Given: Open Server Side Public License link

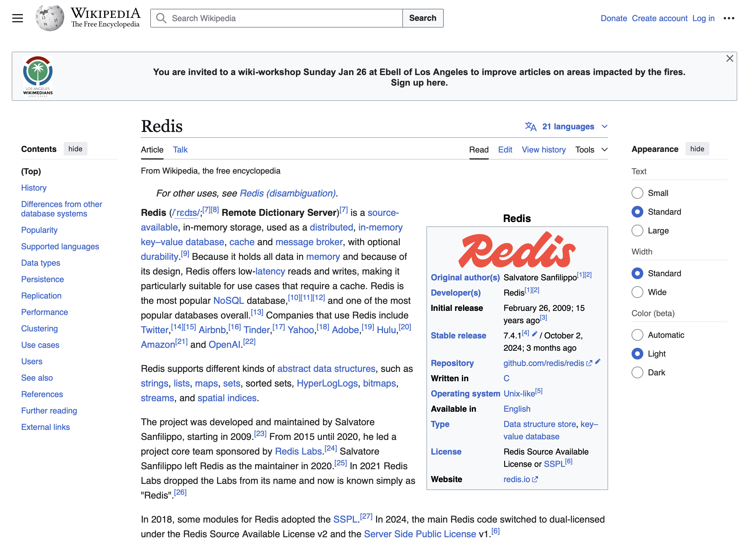Looking at the screenshot, I should [420, 535].
